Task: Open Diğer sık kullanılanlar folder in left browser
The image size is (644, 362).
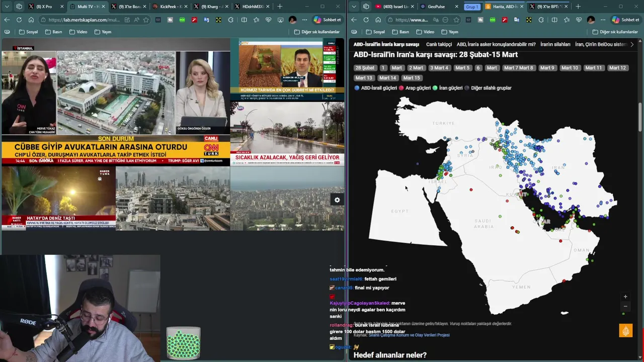Action: (x=317, y=32)
